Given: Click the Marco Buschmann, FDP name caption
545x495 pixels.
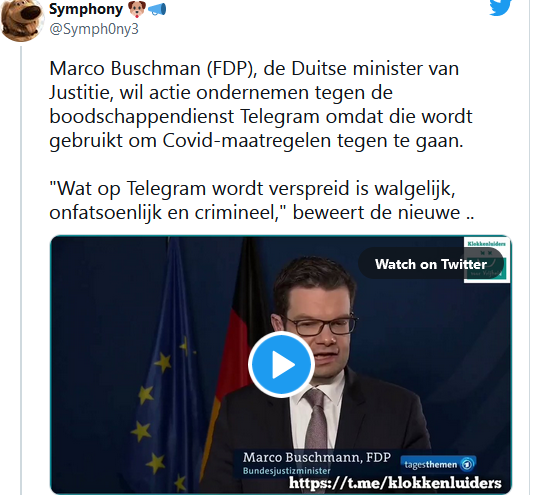Looking at the screenshot, I should pos(317,457).
